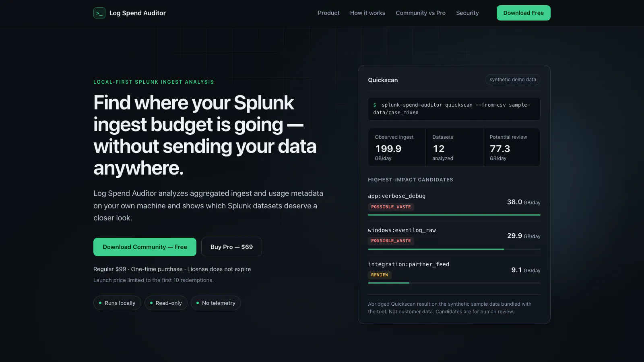Open Community vs Pro comparison
This screenshot has width=644, height=362.
421,13
